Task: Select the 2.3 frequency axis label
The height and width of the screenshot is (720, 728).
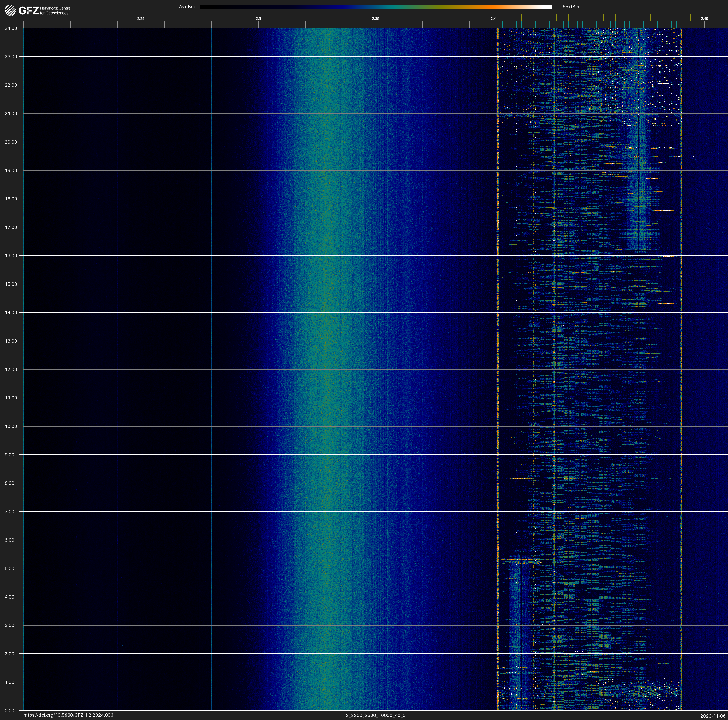Action: click(x=258, y=19)
